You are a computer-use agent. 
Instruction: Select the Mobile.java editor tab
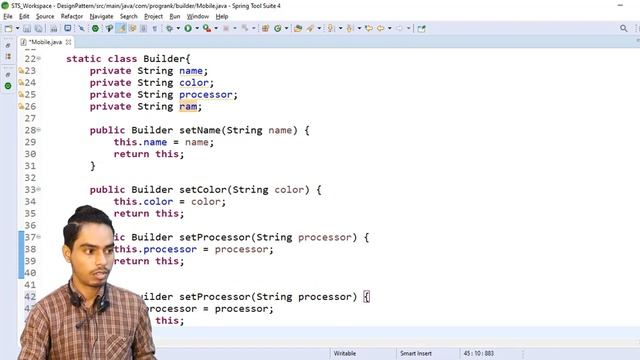[45, 42]
